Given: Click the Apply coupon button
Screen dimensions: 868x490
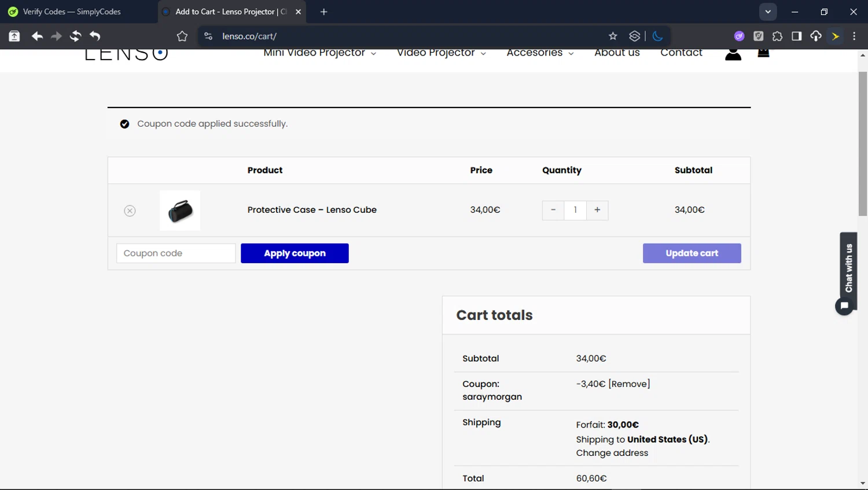Looking at the screenshot, I should pos(295,253).
